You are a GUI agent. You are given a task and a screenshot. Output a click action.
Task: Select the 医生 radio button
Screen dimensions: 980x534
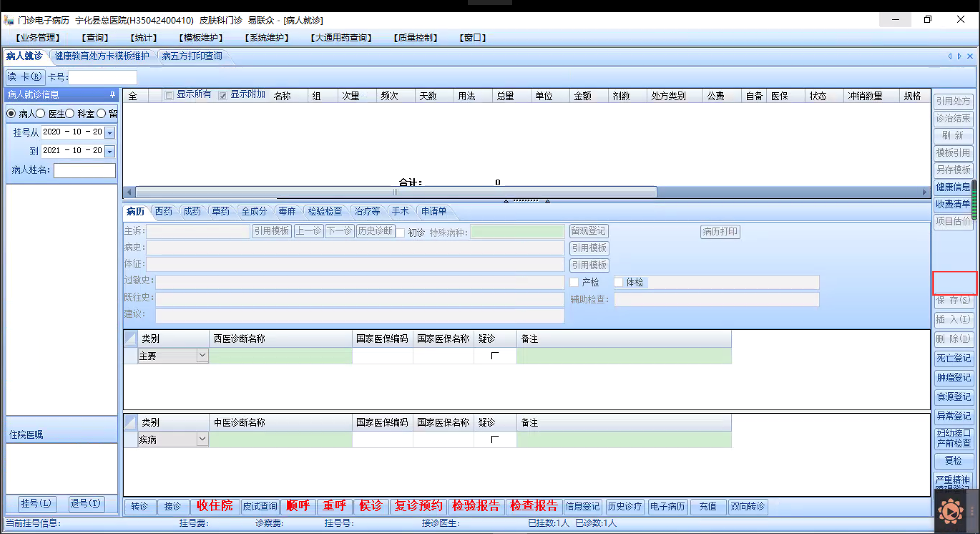[41, 114]
